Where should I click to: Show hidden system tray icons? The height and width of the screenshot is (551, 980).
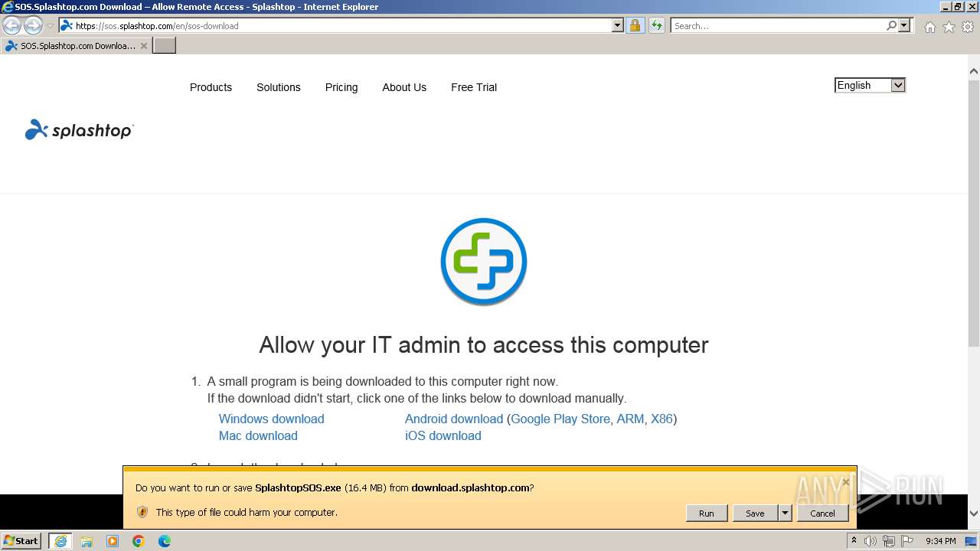(854, 541)
